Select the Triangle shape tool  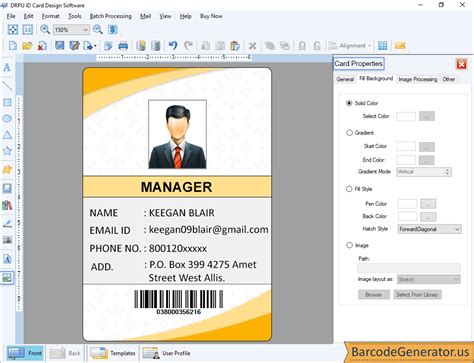pyautogui.click(x=7, y=135)
